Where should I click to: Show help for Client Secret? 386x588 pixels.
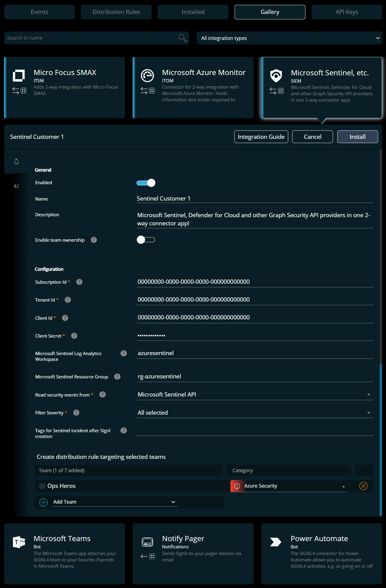pyautogui.click(x=74, y=336)
